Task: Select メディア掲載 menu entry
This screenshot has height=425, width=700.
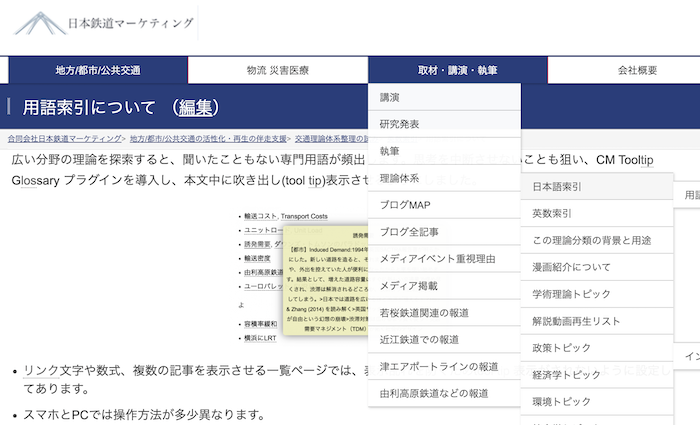Action: [444, 286]
